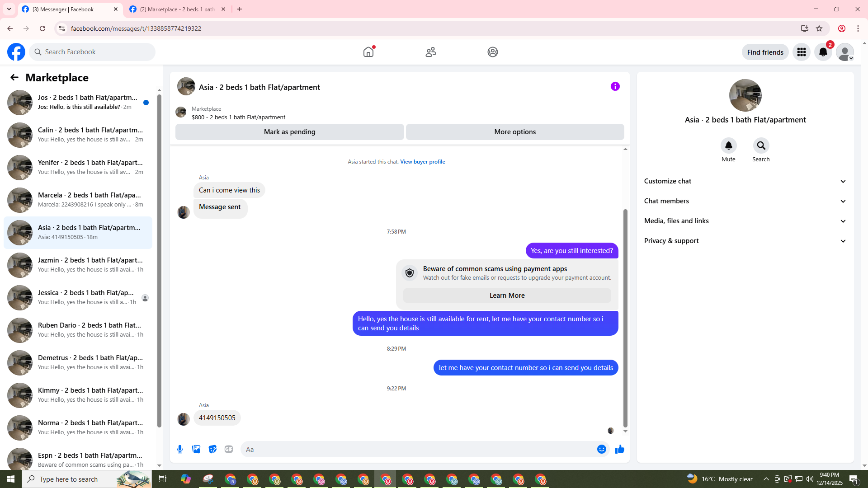The image size is (868, 488).
Task: Open the GIF picker
Action: point(229,449)
